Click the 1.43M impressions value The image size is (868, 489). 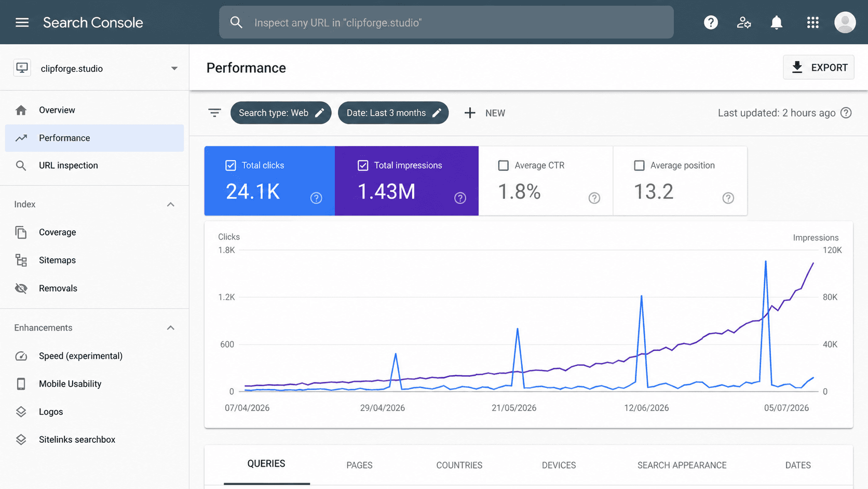(x=387, y=192)
